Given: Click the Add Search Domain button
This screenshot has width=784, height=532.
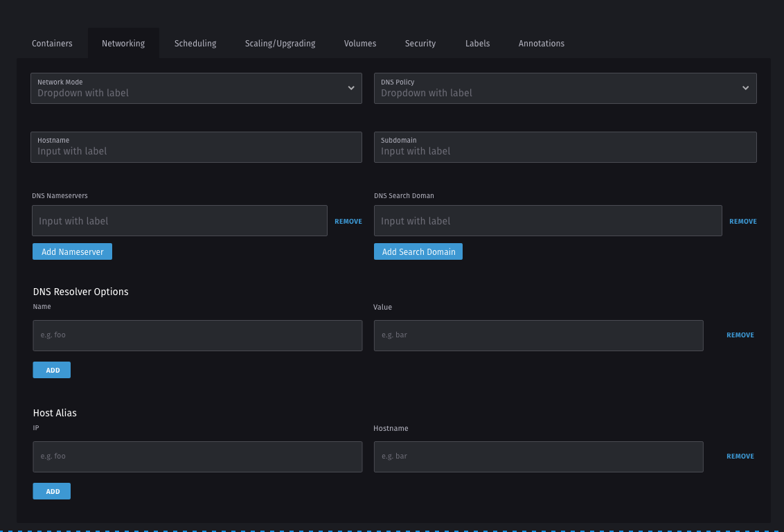Looking at the screenshot, I should [418, 251].
